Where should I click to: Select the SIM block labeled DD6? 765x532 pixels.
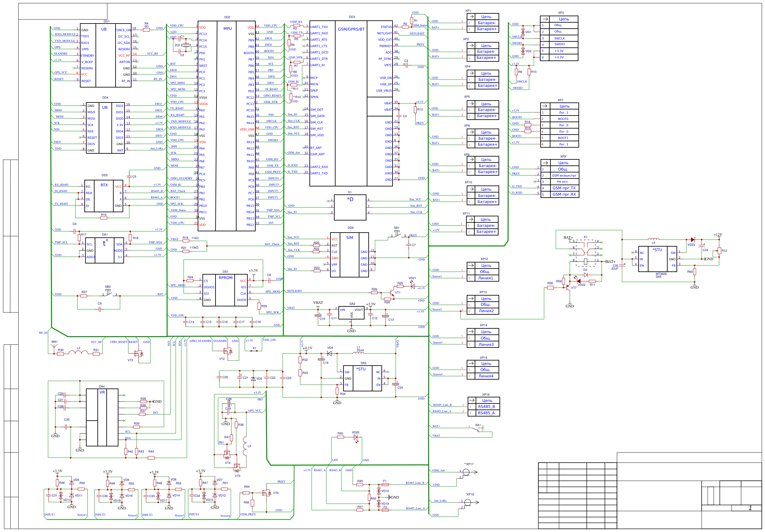coord(349,255)
